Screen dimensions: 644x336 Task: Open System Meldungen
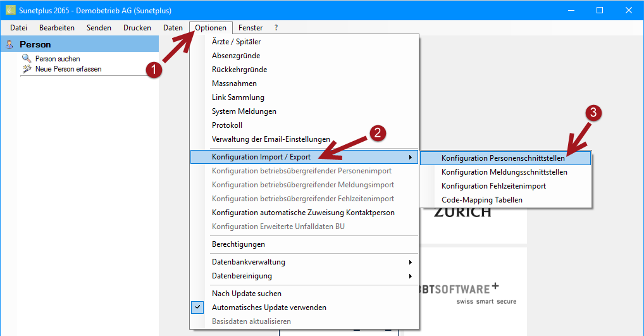click(304, 111)
